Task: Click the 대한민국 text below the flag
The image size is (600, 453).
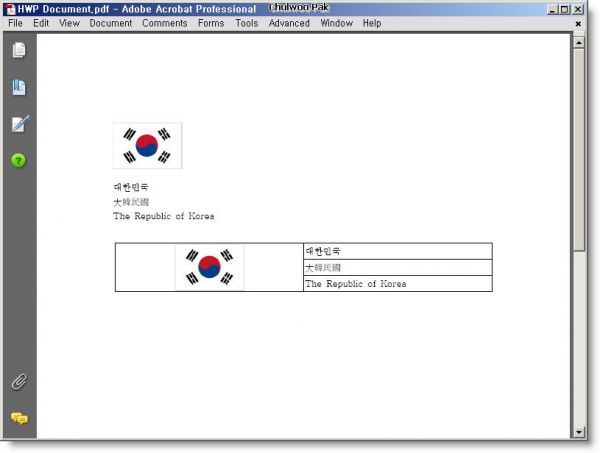Action: 131,187
